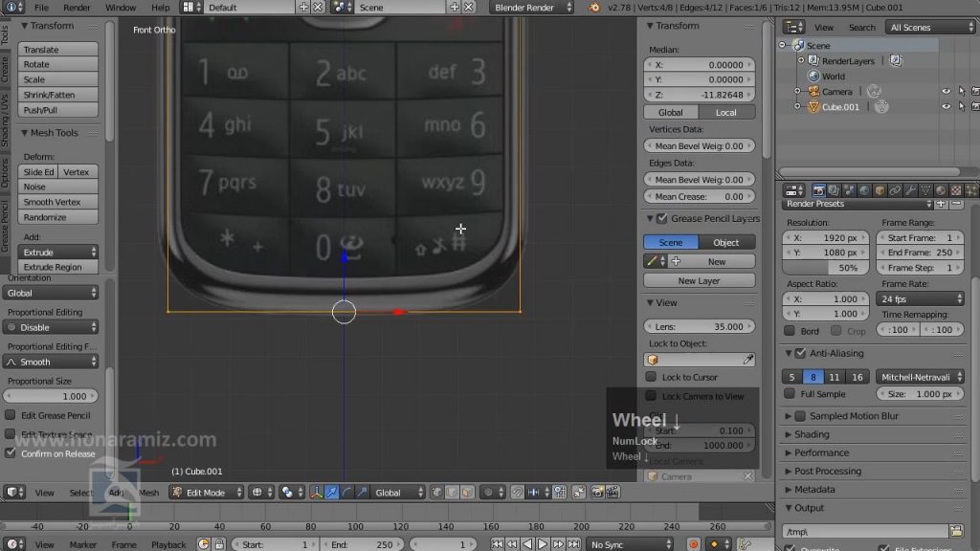Image resolution: width=980 pixels, height=551 pixels.
Task: Adjust the Proportional Size slider
Action: coord(51,396)
